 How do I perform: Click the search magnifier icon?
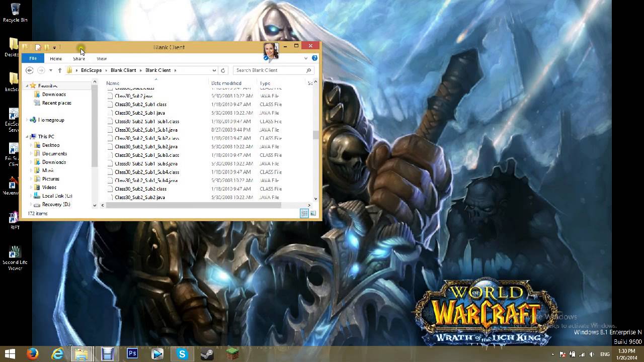point(309,70)
